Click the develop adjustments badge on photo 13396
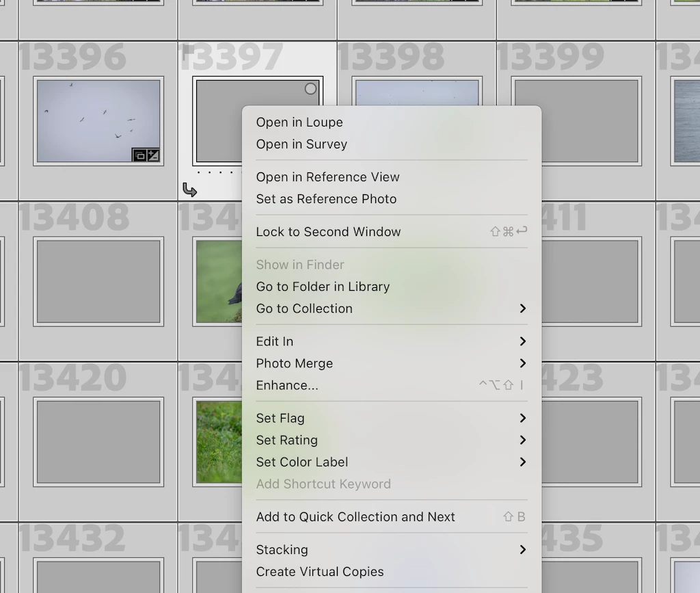The image size is (700, 593). coord(153,155)
